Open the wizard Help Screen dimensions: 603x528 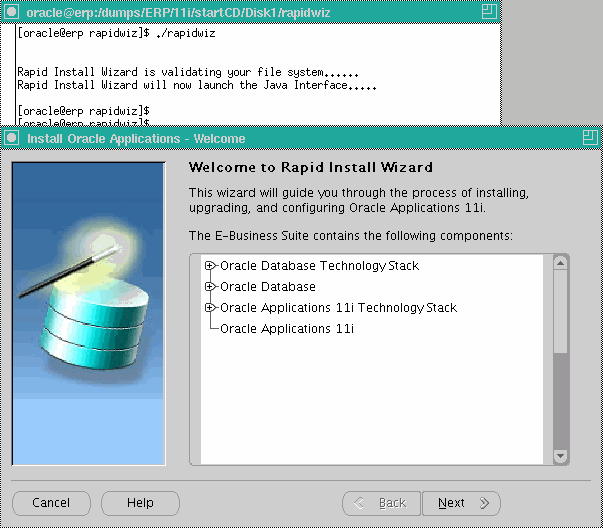click(140, 503)
